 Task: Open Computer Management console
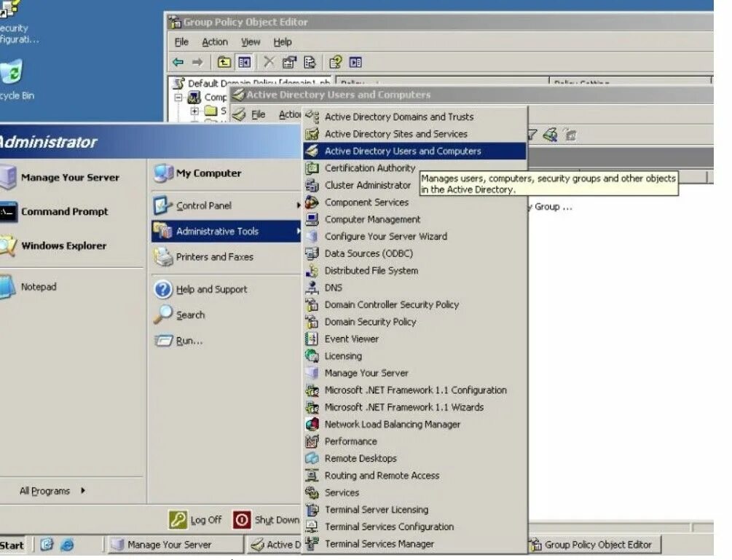pos(414,219)
